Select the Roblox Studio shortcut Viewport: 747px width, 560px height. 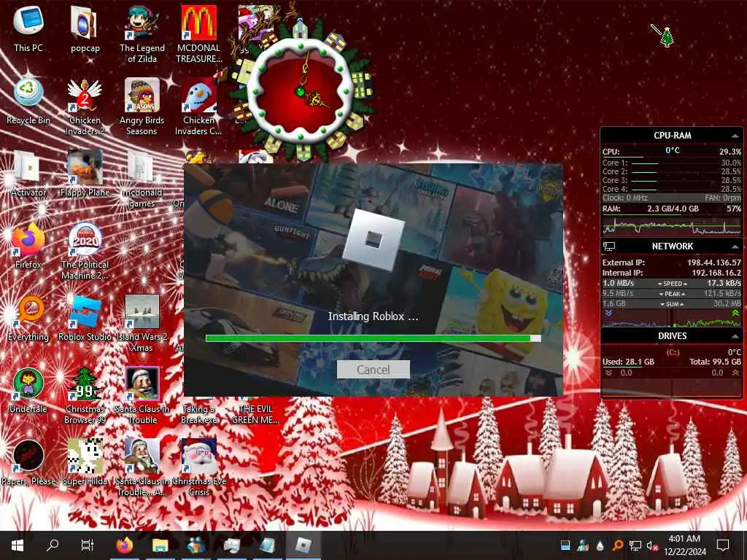(x=85, y=318)
